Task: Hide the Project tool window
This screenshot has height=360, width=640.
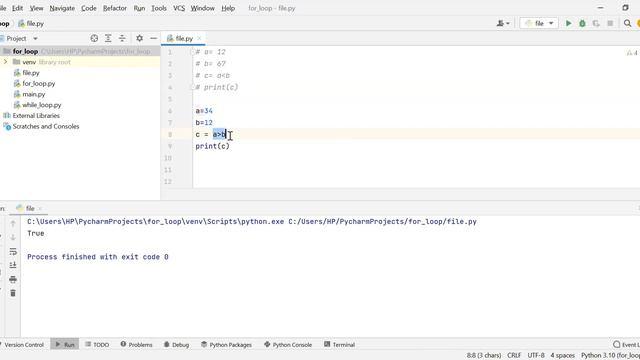Action: tap(153, 38)
